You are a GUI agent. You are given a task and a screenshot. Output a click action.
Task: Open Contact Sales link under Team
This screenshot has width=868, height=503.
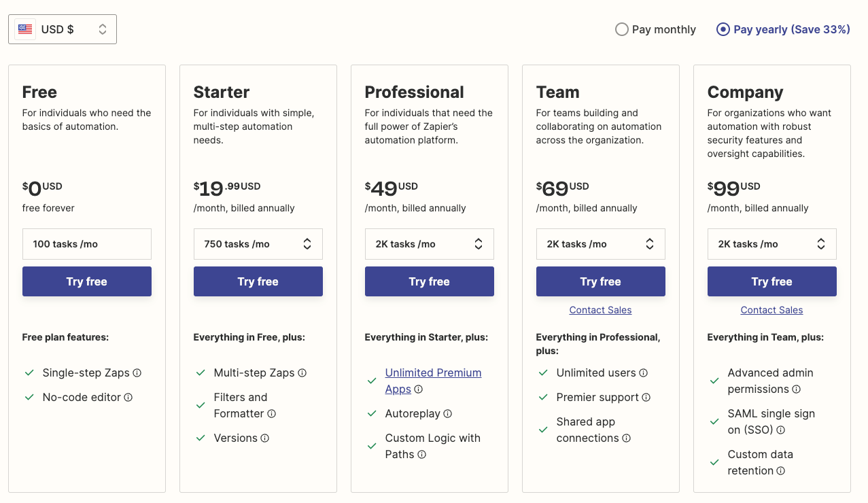tap(601, 310)
